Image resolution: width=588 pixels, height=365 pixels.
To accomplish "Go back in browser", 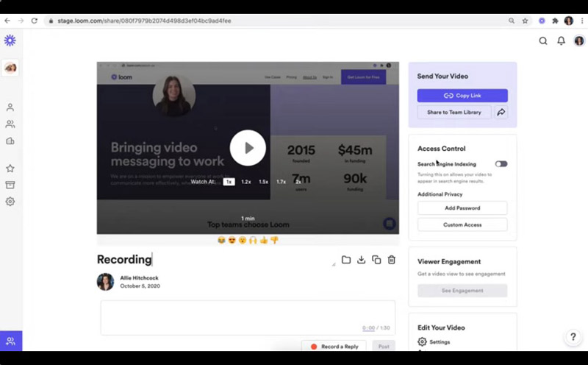I will coord(7,21).
